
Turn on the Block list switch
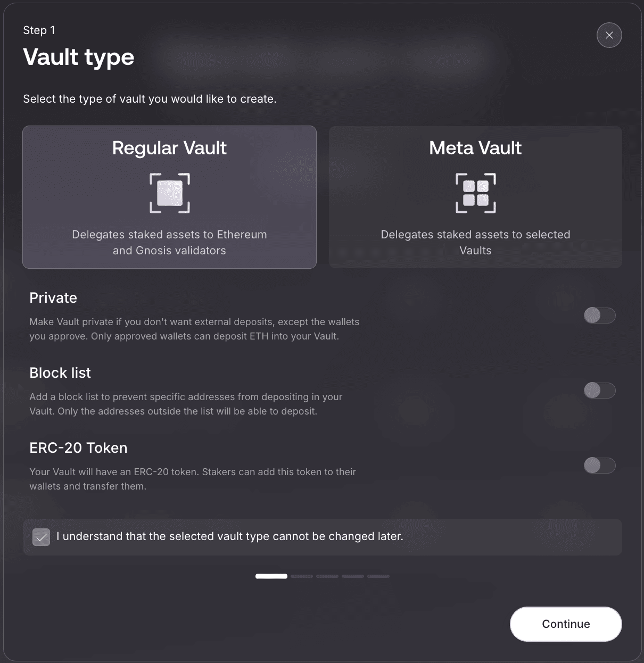point(599,391)
